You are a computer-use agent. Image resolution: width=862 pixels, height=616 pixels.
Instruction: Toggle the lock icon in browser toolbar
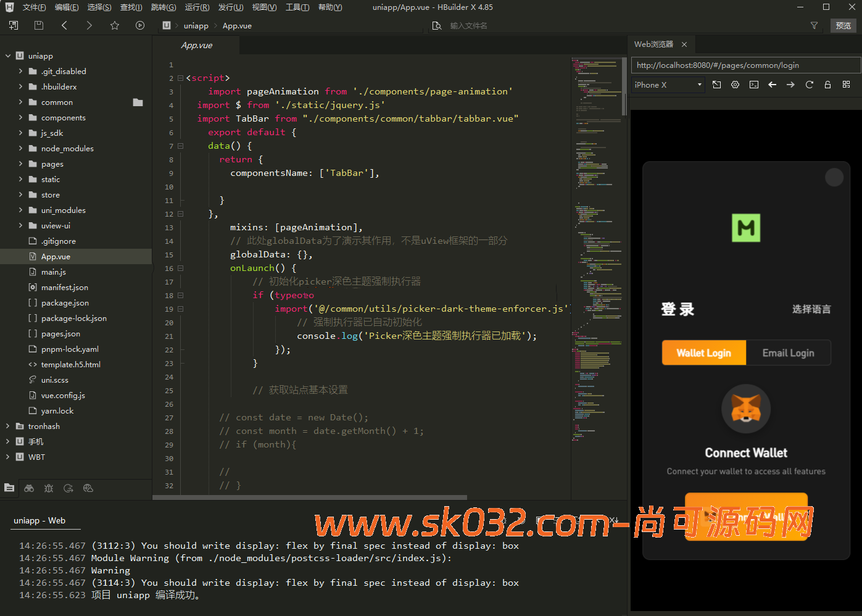pyautogui.click(x=827, y=85)
